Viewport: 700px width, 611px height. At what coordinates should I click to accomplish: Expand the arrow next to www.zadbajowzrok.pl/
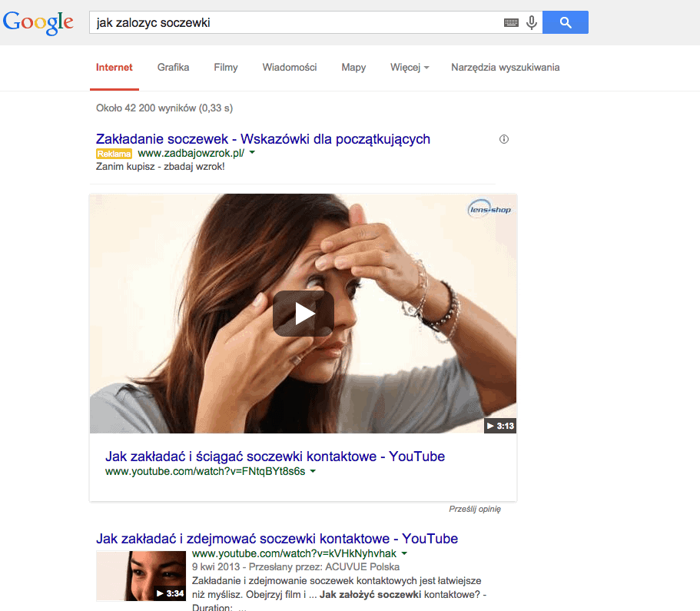click(252, 153)
